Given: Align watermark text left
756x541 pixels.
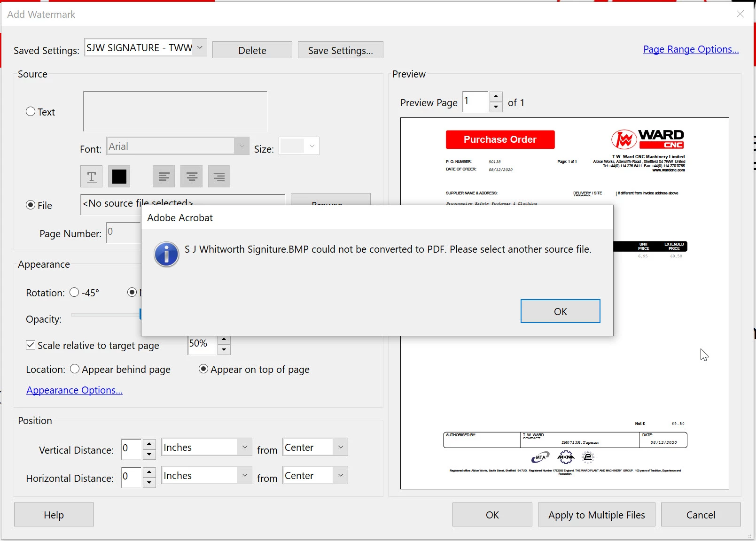Looking at the screenshot, I should (x=164, y=177).
